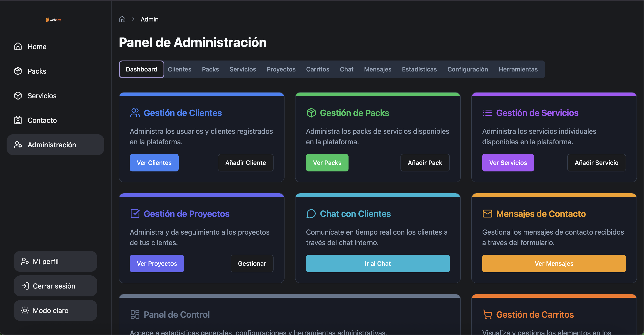This screenshot has width=644, height=335.
Task: Click the Chat con Clientes card title
Action: point(355,214)
